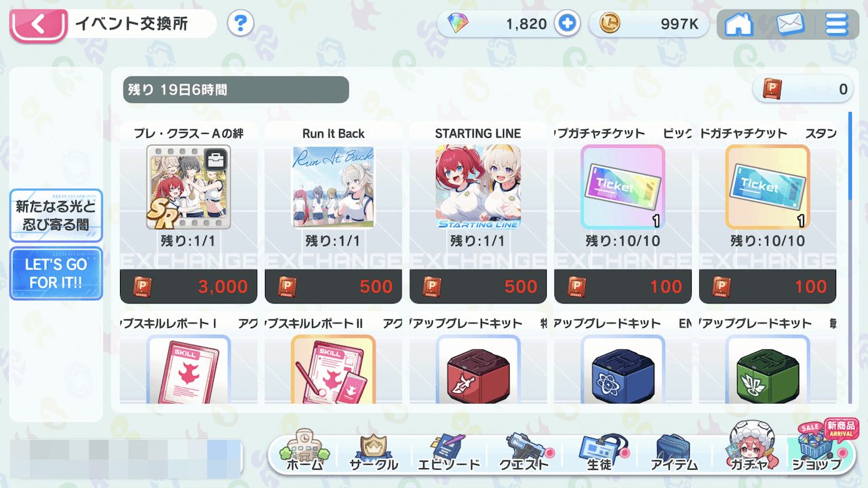Screen dimensions: 868x488
Task: Open the hamburger menu icon
Action: point(836,24)
